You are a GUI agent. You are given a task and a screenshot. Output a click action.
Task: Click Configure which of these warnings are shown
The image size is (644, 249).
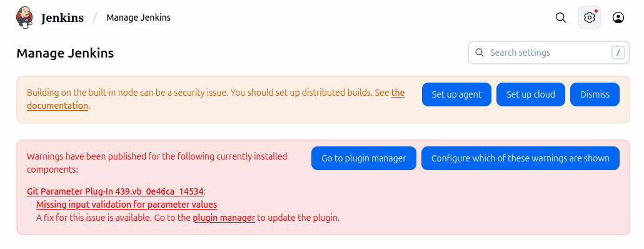pos(520,158)
